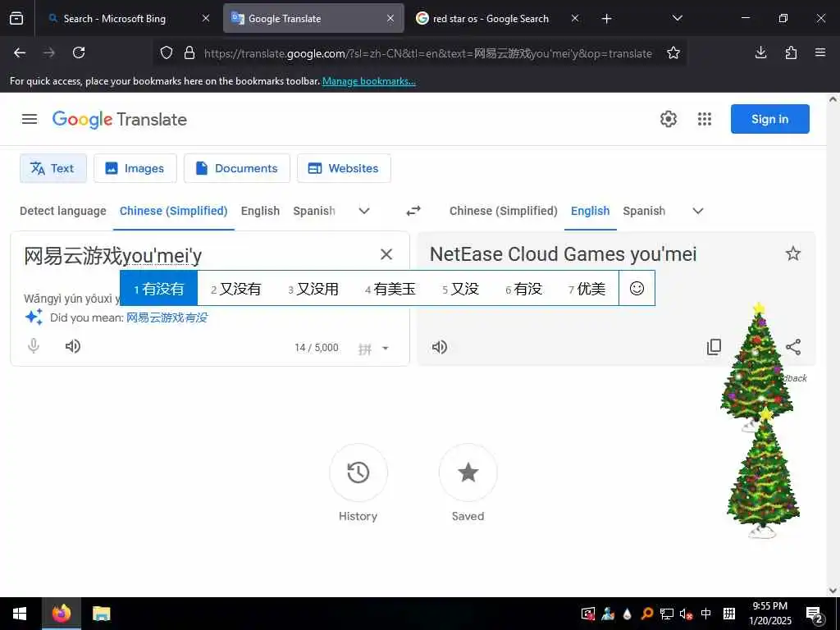Image resolution: width=840 pixels, height=630 pixels.
Task: Expand input tools dropdown arrow
Action: (x=386, y=348)
